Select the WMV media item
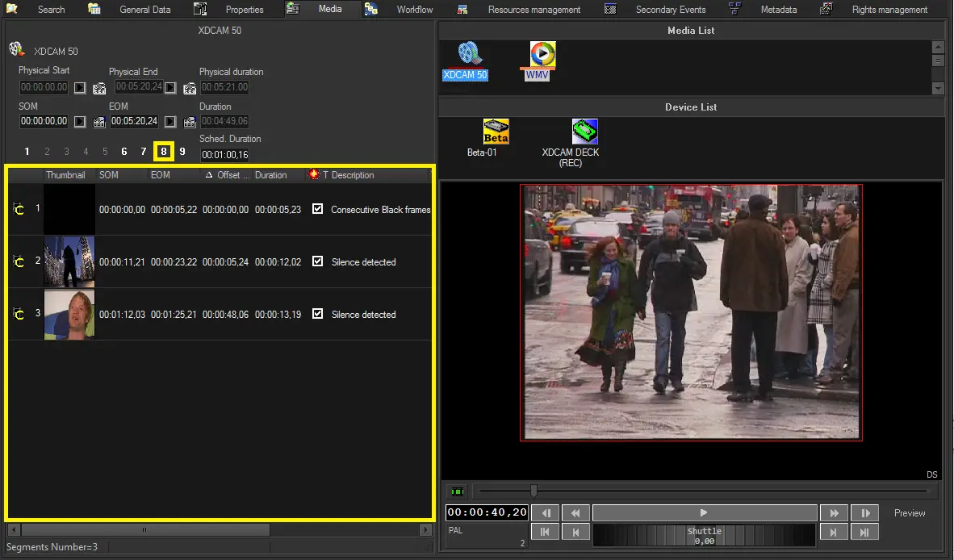Image resolution: width=954 pixels, height=560 pixels. coord(542,55)
